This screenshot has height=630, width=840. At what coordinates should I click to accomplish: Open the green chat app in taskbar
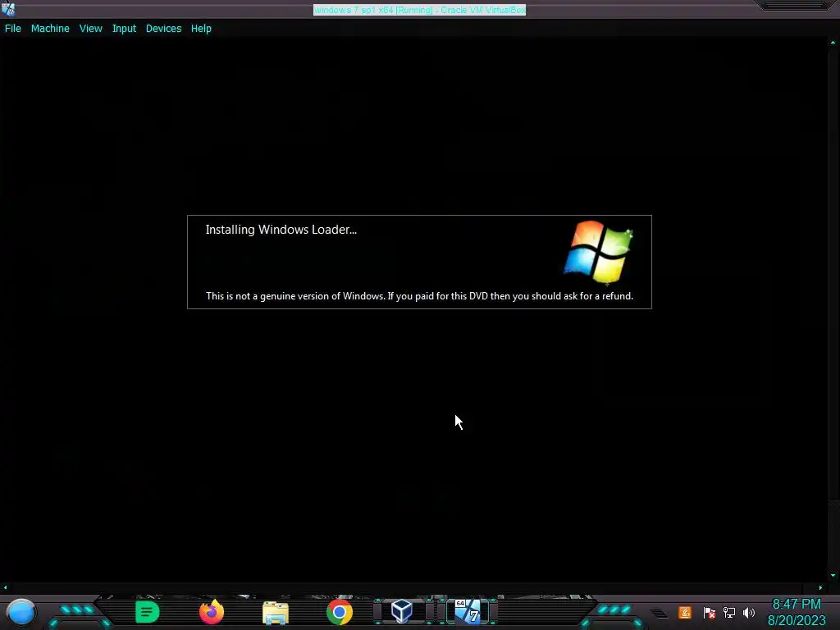(x=148, y=612)
